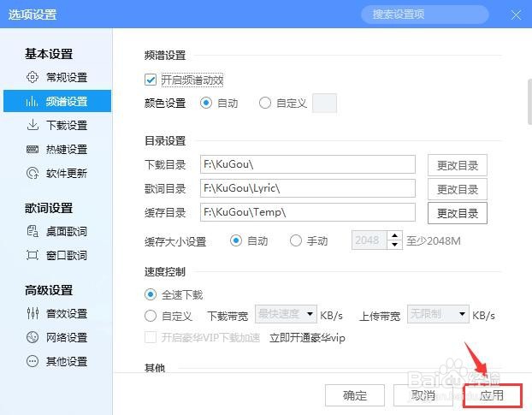
Task: Open 立即开通豪华vip link
Action: [x=307, y=338]
